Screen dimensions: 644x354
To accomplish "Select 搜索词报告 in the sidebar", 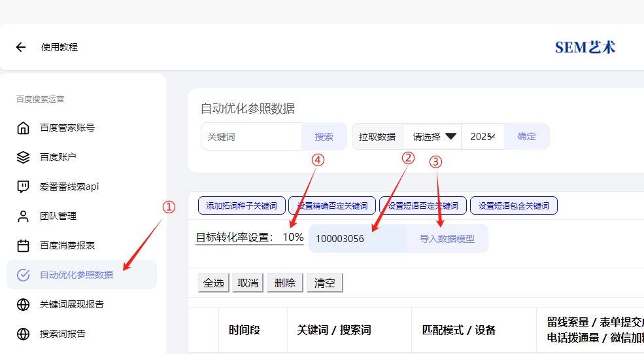I will tap(63, 334).
